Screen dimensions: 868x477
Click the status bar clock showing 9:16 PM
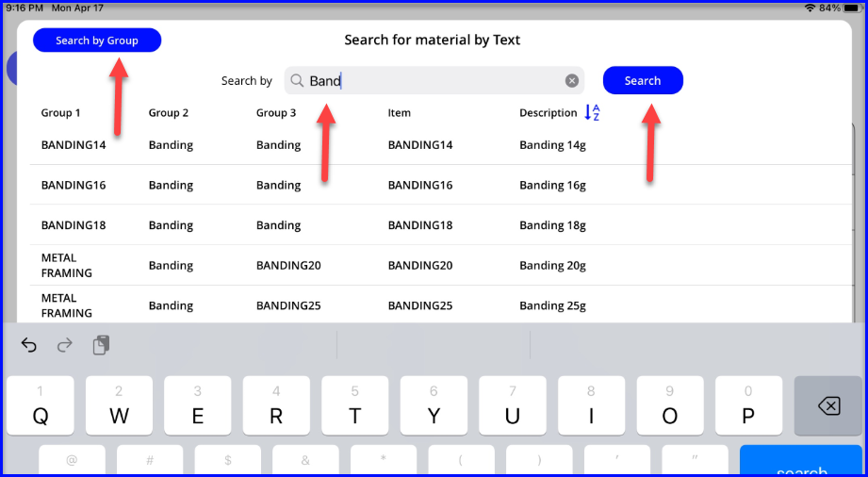25,8
